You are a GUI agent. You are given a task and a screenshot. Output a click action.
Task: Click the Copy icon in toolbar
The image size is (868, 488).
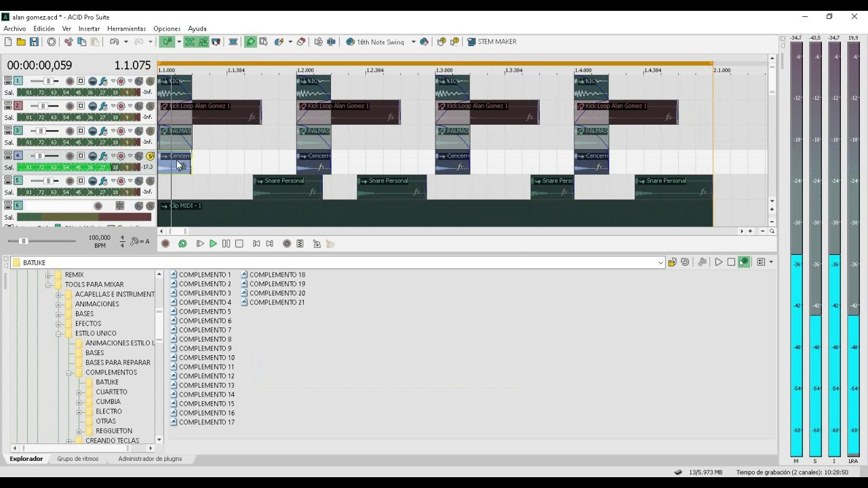(x=82, y=42)
